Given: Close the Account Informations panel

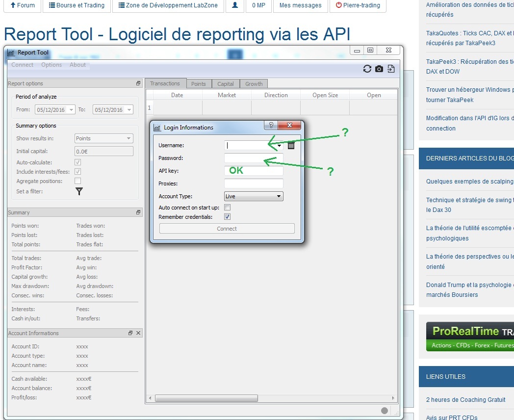Looking at the screenshot, I should tap(138, 333).
